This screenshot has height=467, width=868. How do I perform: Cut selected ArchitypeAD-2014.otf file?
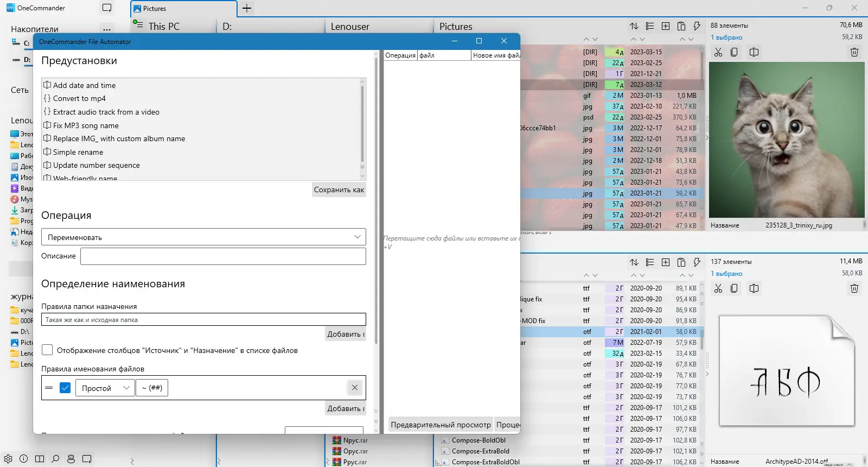[x=718, y=288]
